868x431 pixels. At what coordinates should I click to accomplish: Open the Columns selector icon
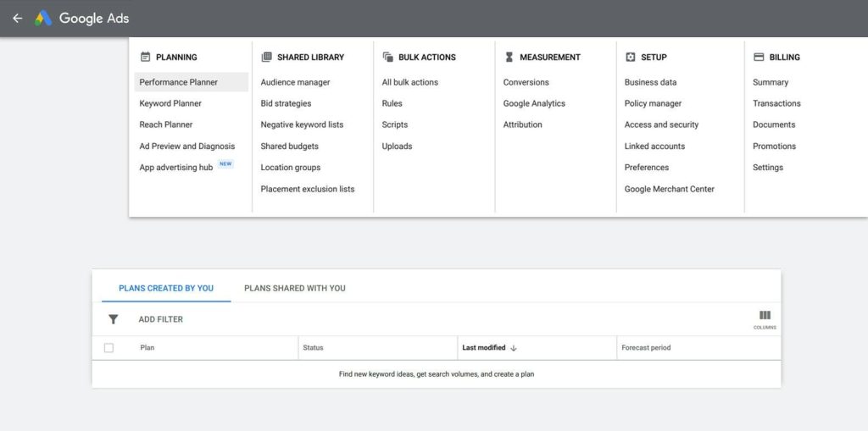coord(765,315)
